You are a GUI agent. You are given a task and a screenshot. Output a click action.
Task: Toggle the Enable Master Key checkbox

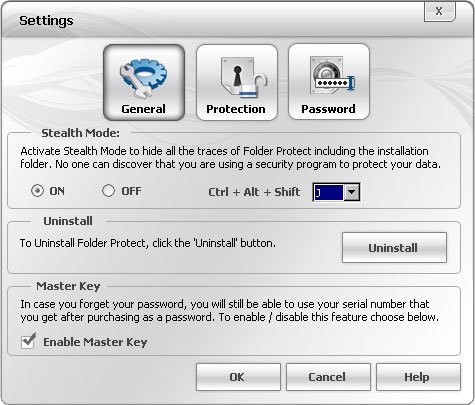coord(28,342)
